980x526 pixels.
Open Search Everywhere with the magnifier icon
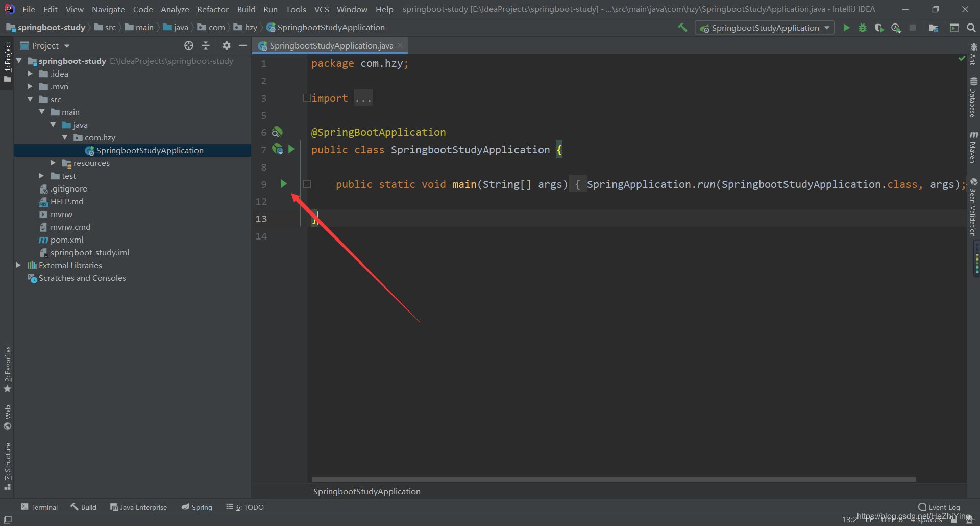(x=971, y=28)
